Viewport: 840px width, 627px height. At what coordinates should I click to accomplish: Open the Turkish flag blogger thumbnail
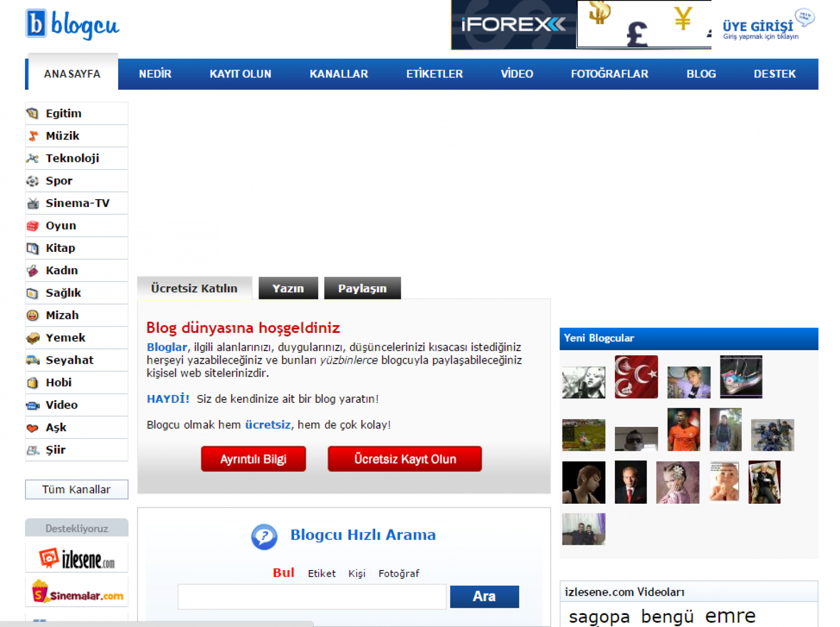636,377
